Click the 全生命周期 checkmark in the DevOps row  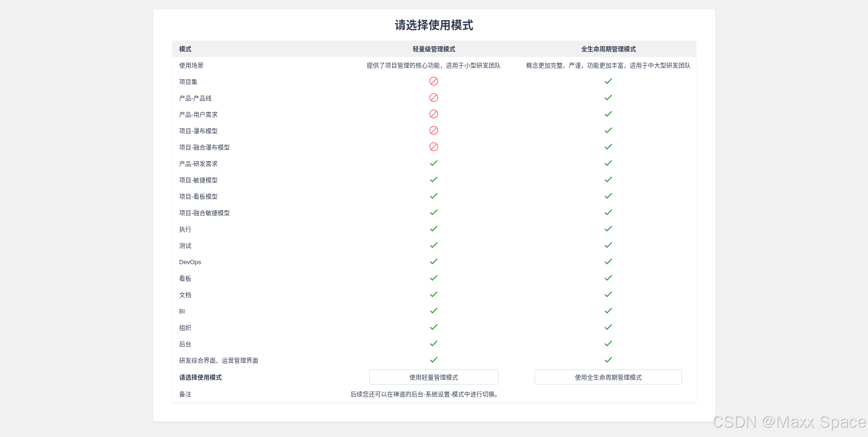608,261
